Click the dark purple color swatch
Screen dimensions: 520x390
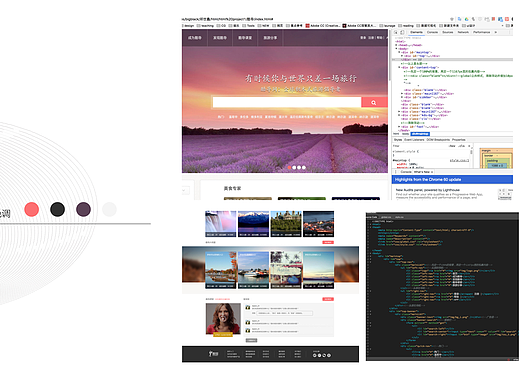[x=83, y=209]
